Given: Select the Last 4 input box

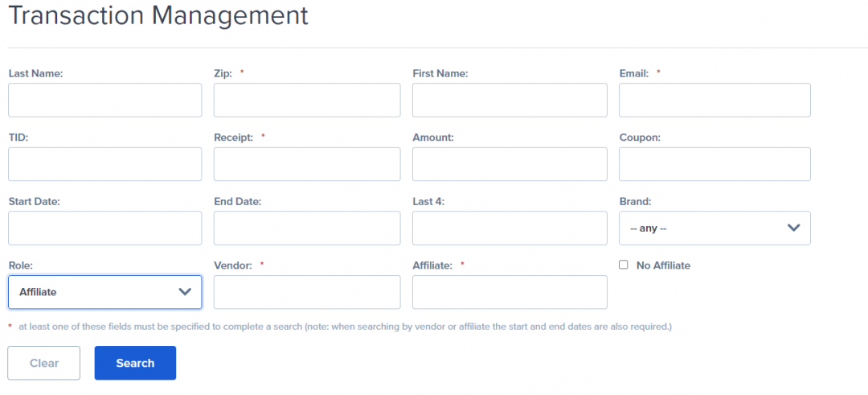Looking at the screenshot, I should pos(510,228).
